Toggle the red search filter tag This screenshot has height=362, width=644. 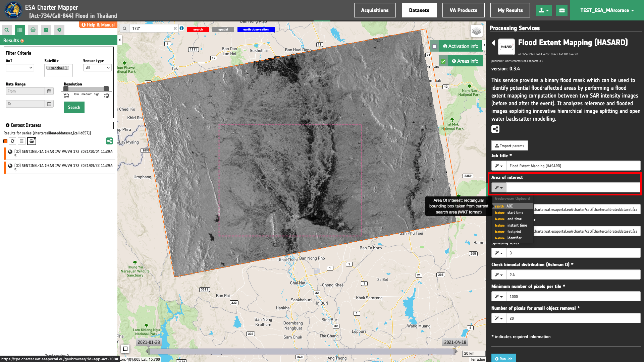pyautogui.click(x=198, y=29)
